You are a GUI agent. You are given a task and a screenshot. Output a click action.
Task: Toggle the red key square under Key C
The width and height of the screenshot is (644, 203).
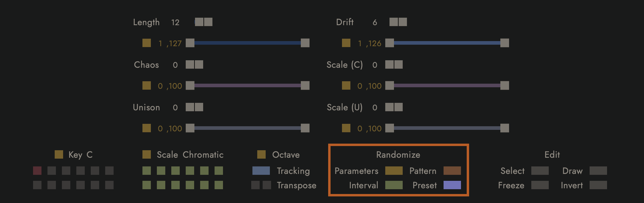[37, 171]
